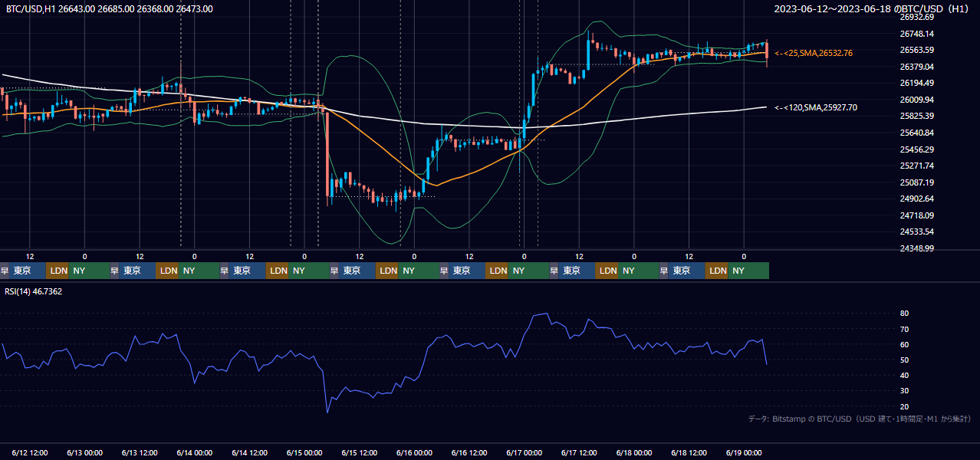Click the 6/17 12:00 time axis label
Viewport: 980px width, 460px height.
point(580,452)
